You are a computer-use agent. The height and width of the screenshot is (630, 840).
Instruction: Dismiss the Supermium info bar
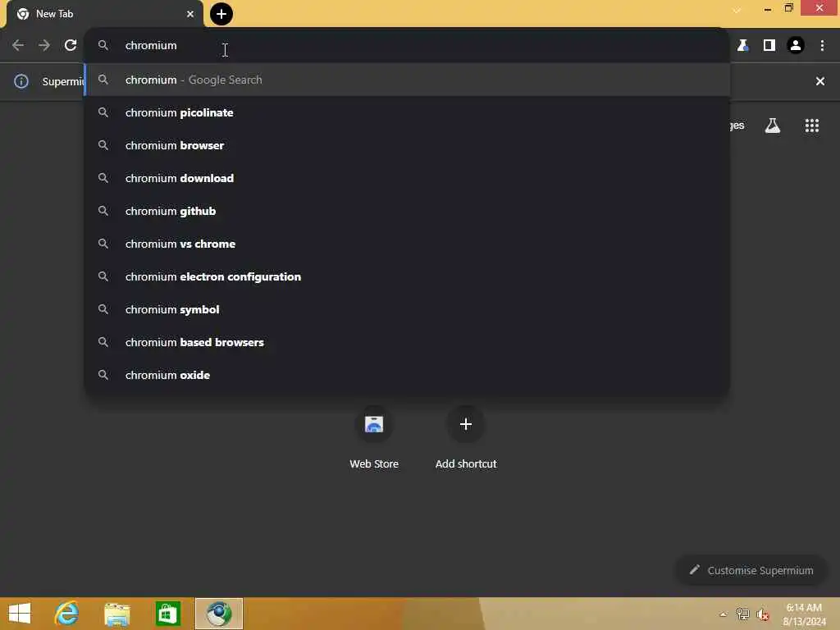(x=820, y=81)
